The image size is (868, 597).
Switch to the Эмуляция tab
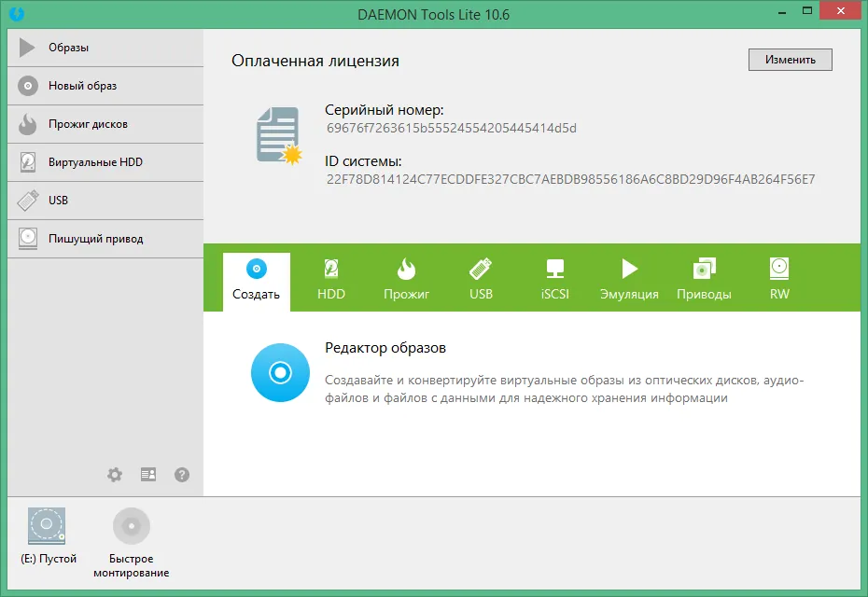[x=629, y=280]
